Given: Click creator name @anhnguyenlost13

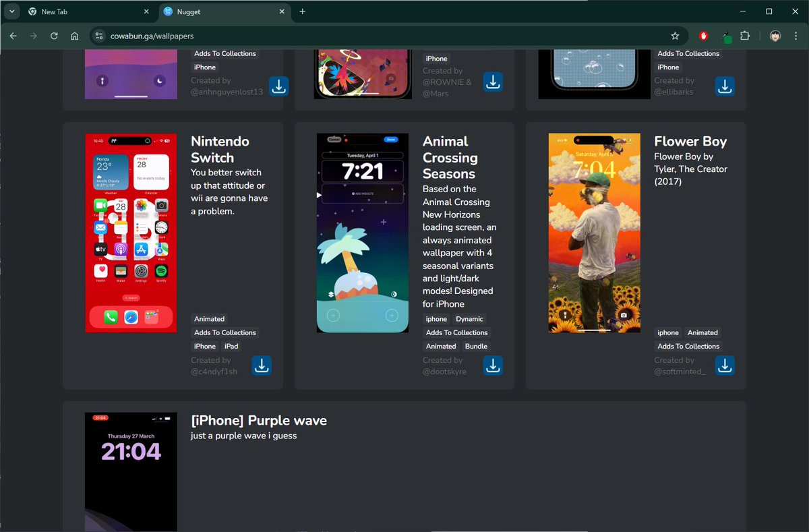Looking at the screenshot, I should tap(227, 92).
